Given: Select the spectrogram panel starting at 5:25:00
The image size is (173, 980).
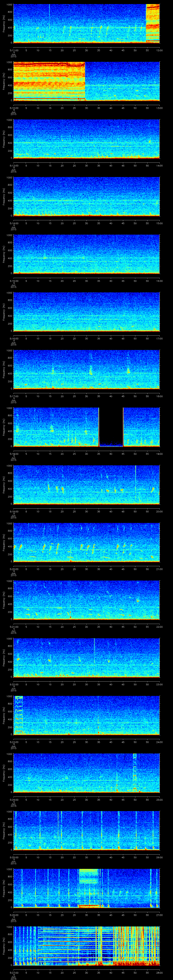Looking at the screenshot, I should click(x=86, y=831).
